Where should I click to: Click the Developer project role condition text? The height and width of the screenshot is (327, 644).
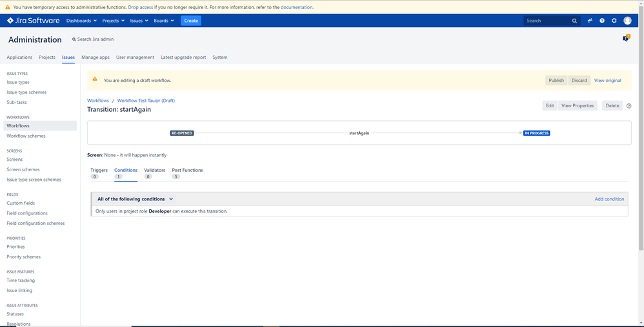coord(161,211)
